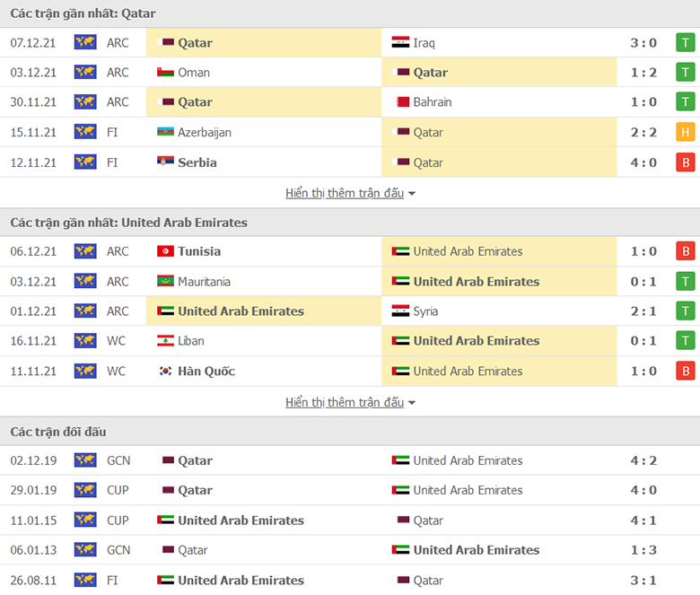Click the world map icon beside 07.12.21
This screenshot has width=700, height=595.
point(85,42)
